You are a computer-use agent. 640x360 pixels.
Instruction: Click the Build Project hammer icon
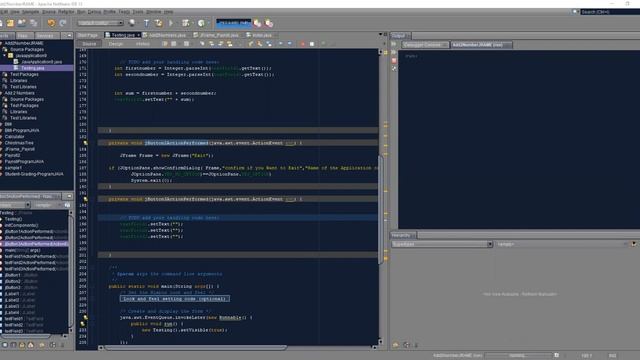click(146, 23)
